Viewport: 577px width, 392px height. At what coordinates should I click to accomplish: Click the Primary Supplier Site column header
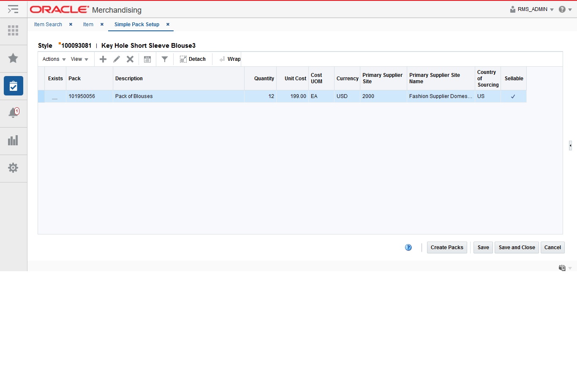click(x=384, y=79)
